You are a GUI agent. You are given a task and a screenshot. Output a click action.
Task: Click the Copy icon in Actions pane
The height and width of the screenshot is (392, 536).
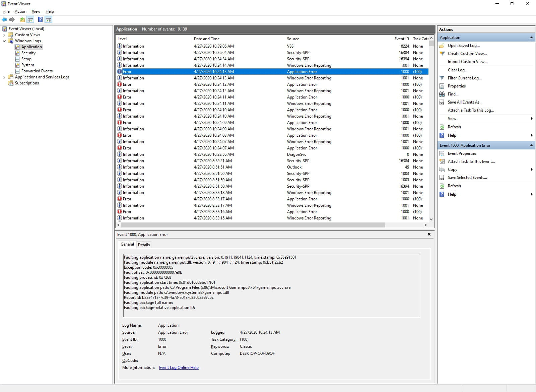(442, 170)
